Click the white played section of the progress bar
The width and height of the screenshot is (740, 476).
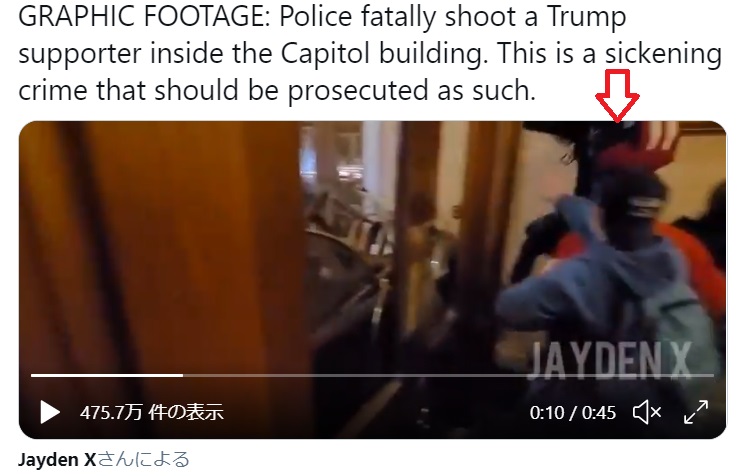pos(107,376)
